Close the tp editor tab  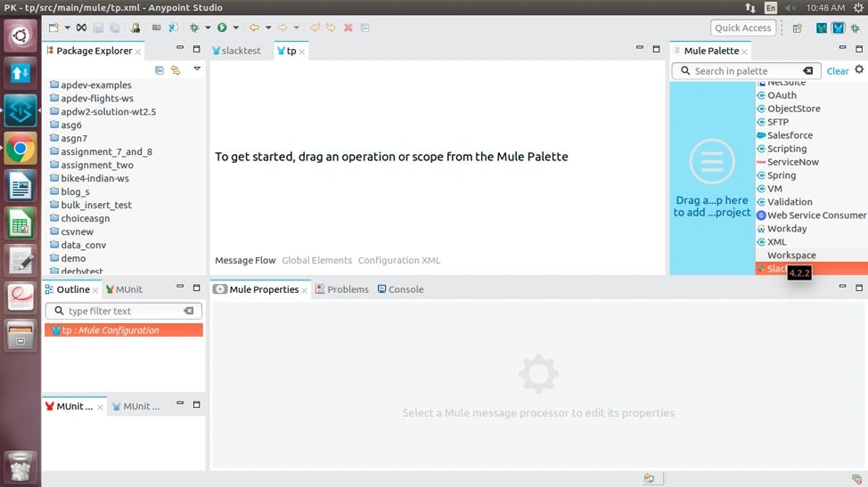[302, 52]
